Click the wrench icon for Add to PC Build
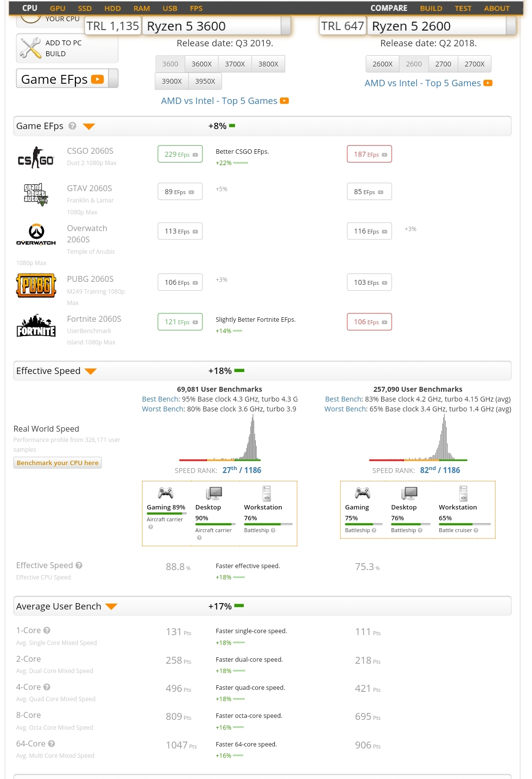This screenshot has width=532, height=779. (x=31, y=48)
